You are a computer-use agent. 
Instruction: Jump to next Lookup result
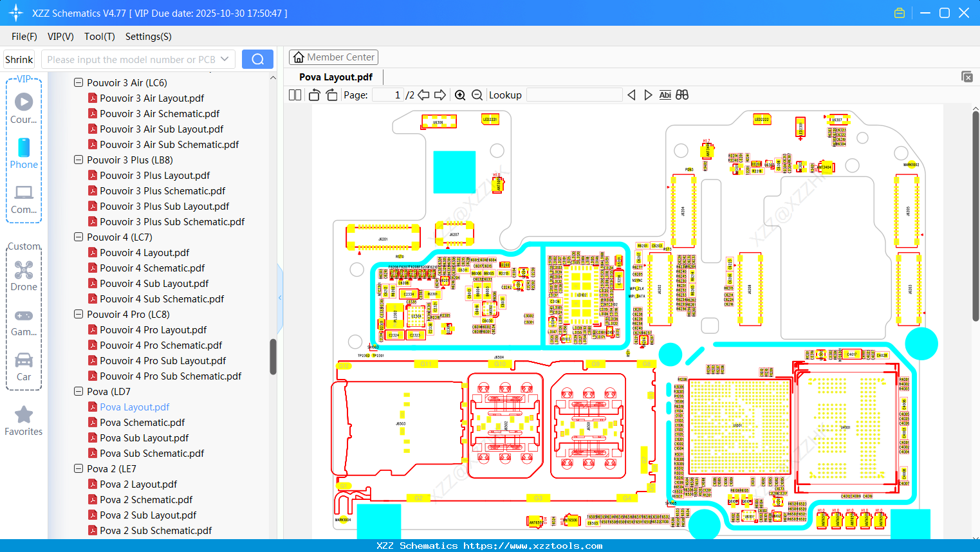pos(648,95)
